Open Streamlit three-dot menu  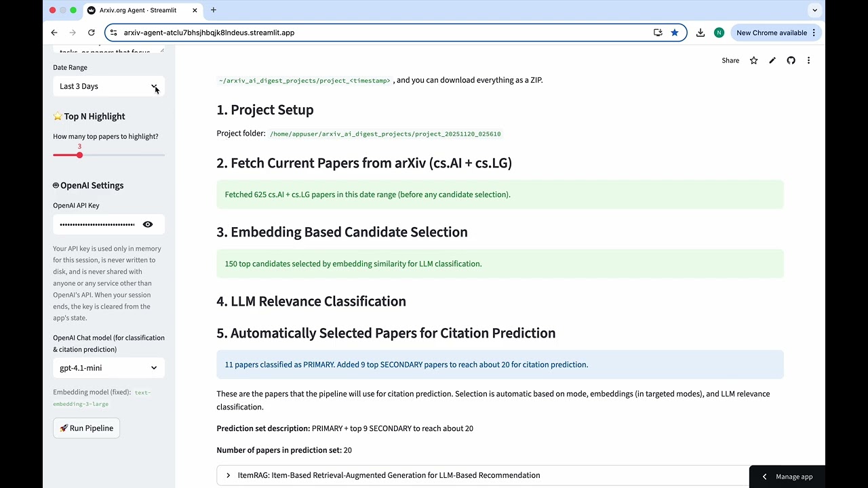[808, 60]
